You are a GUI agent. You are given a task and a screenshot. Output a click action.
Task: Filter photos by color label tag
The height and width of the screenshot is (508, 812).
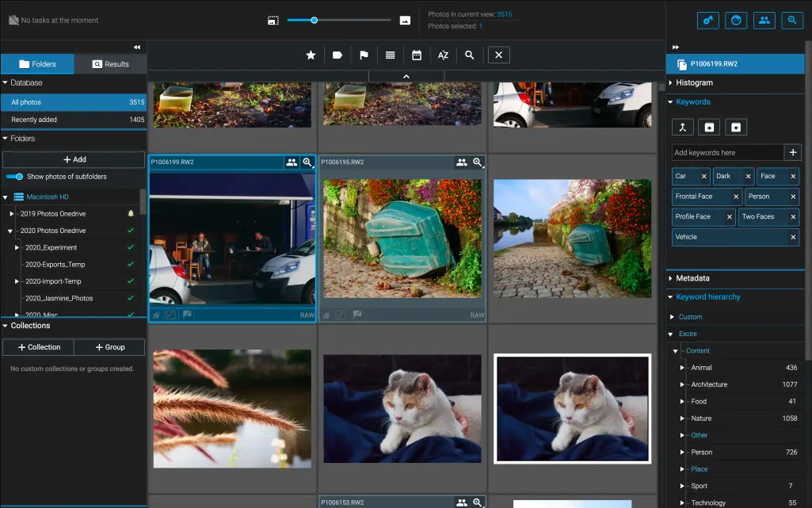pos(337,55)
